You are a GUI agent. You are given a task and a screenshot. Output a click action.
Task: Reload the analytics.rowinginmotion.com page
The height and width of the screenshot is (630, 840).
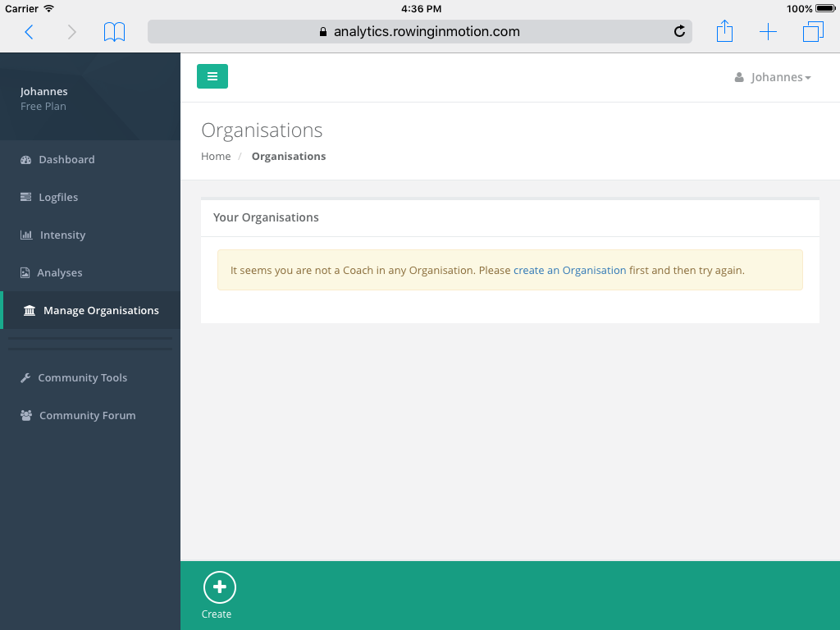679,31
